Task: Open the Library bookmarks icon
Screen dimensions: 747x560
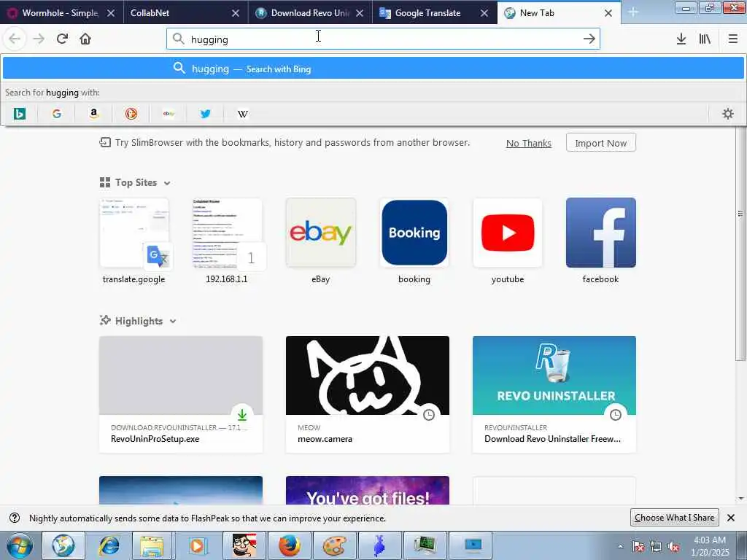Action: pyautogui.click(x=705, y=39)
